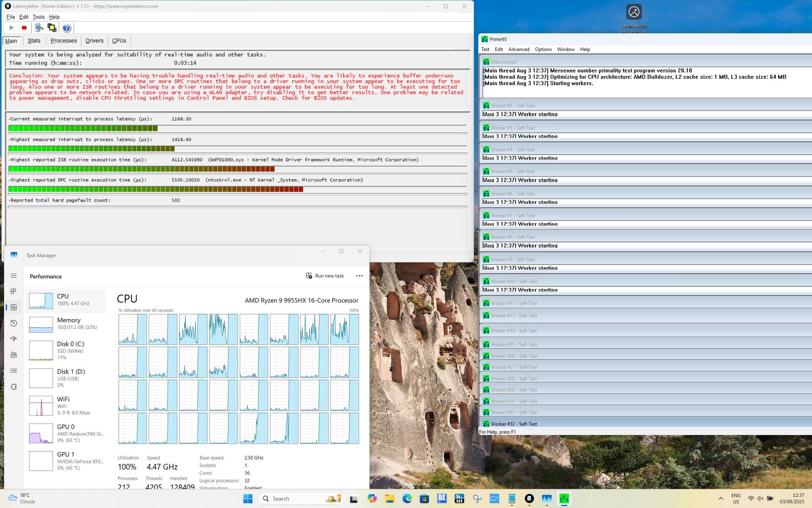Open Prime95 Advanced menu
Viewport: 812px width, 508px height.
tap(518, 49)
